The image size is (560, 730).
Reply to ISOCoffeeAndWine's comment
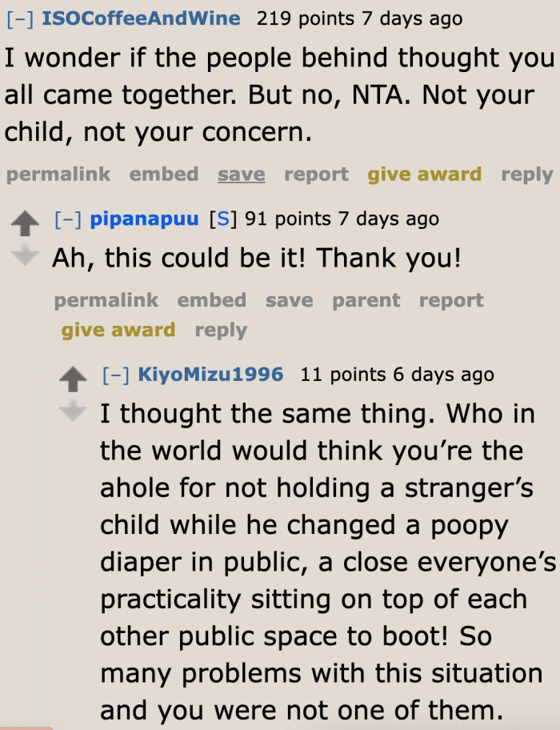527,174
